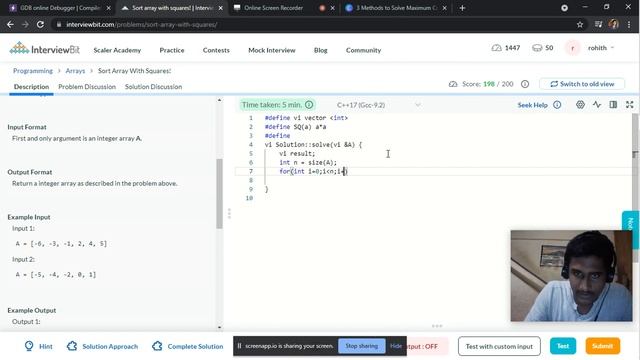Open the Contests menu
Screen dimensions: 640x360
tap(216, 50)
